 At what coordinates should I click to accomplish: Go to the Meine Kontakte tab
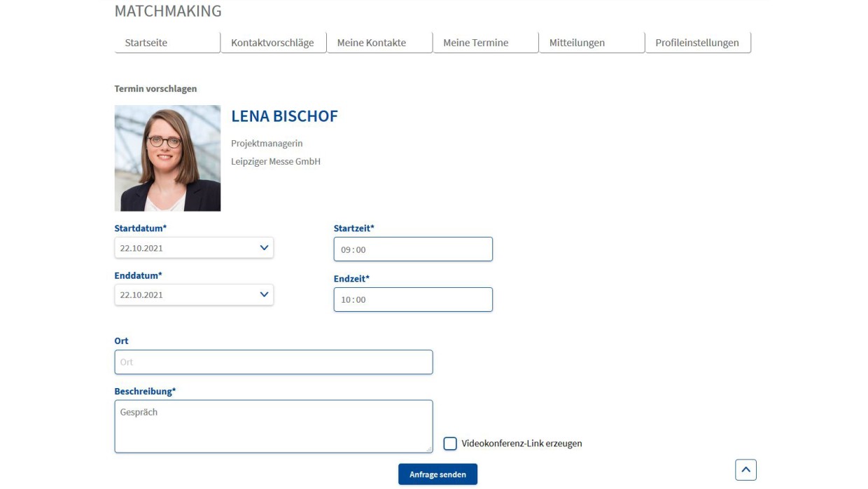379,43
